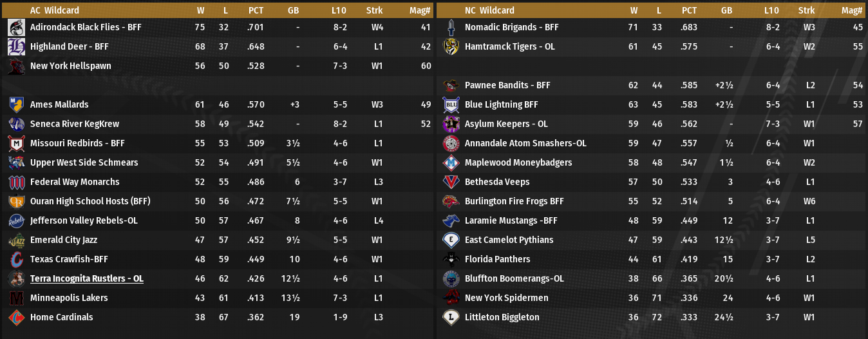
Task: Click the Adirondack Black Flies team logo
Action: point(16,27)
